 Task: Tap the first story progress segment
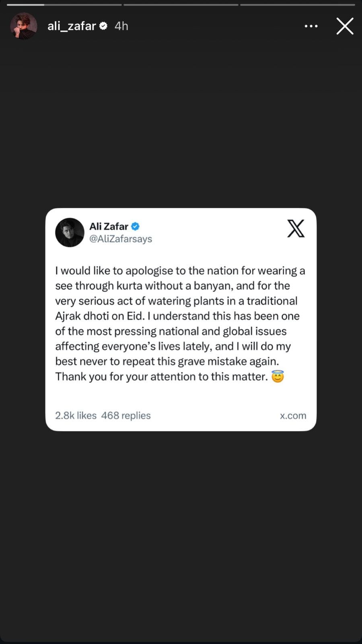coord(64,4)
